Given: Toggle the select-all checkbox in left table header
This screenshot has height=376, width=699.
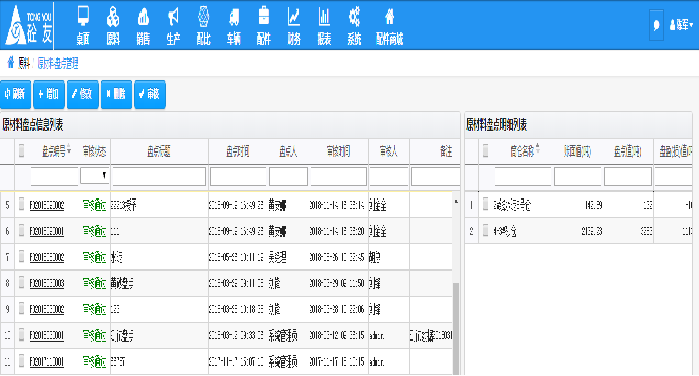Looking at the screenshot, I should click(x=21, y=151).
